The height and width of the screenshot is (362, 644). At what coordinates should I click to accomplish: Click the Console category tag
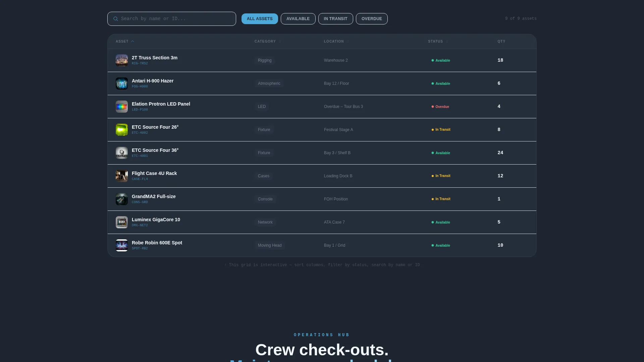click(x=265, y=199)
